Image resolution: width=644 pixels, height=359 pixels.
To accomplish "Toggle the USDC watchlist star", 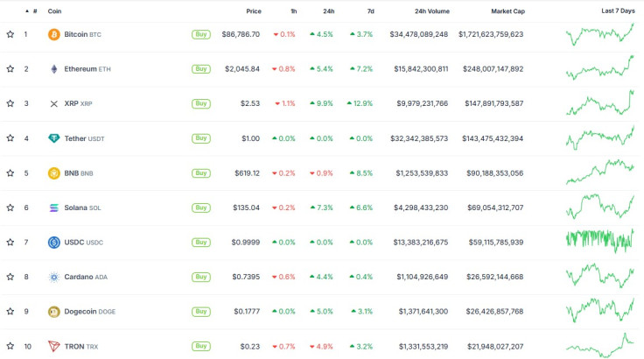I will point(10,242).
